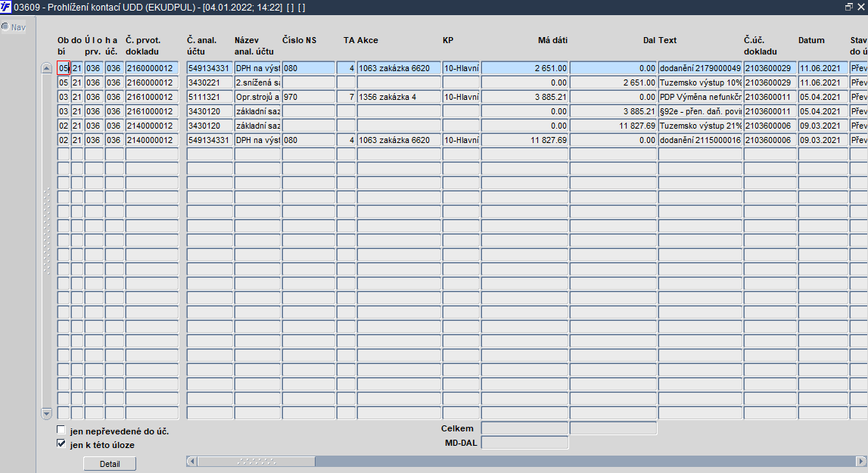Click 'Tuzemsko výstup 10%' text cell
Screen dimensions: 868x473
point(700,82)
